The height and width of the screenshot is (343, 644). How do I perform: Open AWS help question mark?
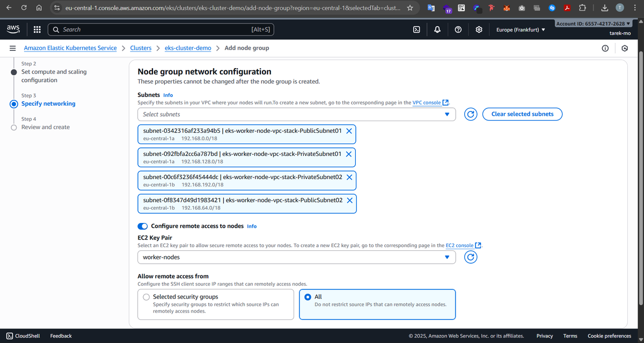pos(458,29)
